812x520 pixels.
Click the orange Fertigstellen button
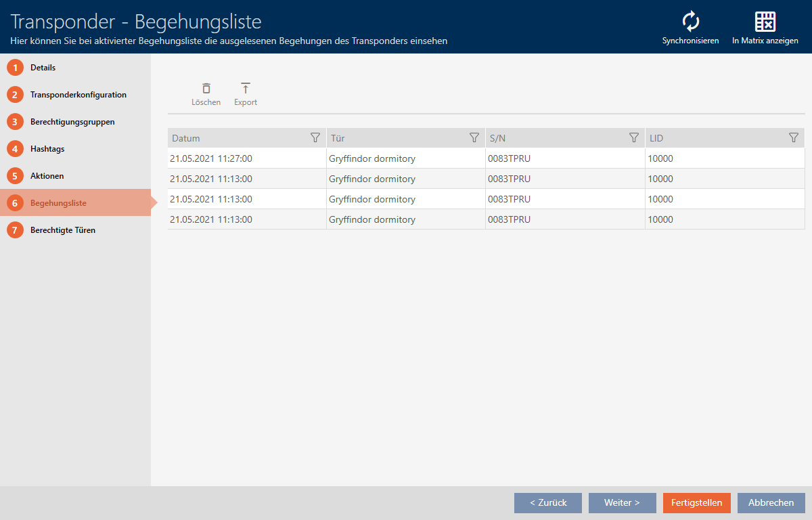pos(696,503)
